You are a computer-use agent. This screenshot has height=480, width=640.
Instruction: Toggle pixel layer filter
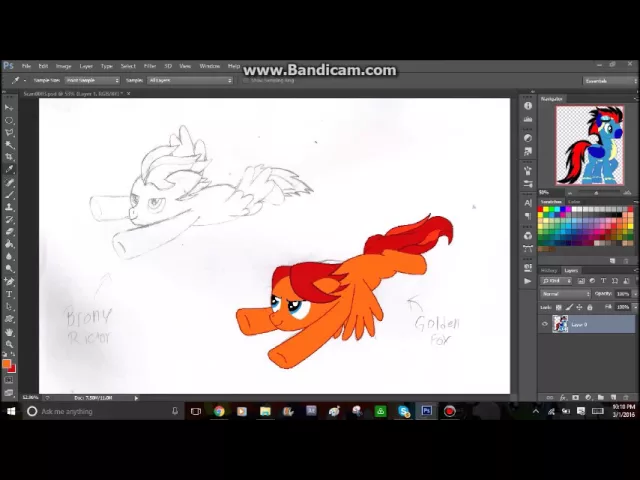(581, 281)
